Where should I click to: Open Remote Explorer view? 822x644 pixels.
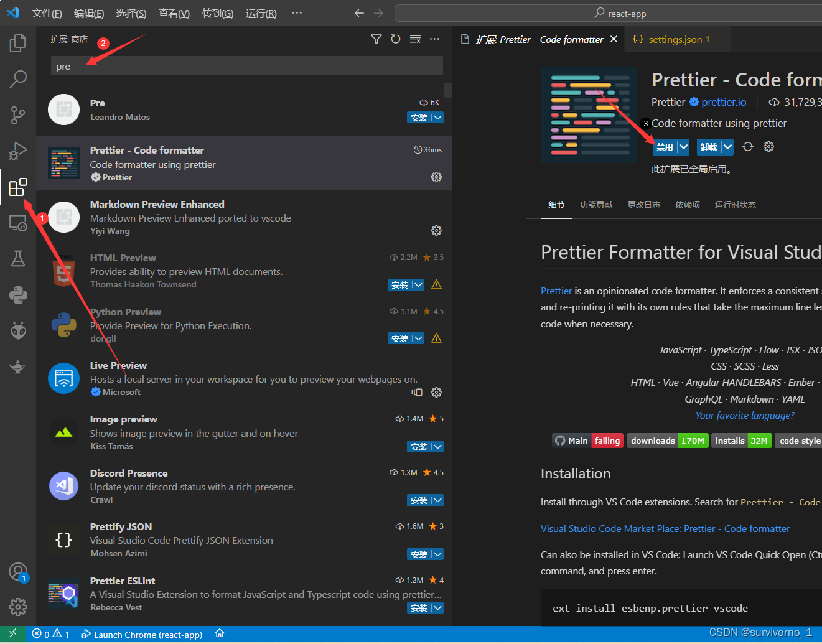click(x=18, y=223)
